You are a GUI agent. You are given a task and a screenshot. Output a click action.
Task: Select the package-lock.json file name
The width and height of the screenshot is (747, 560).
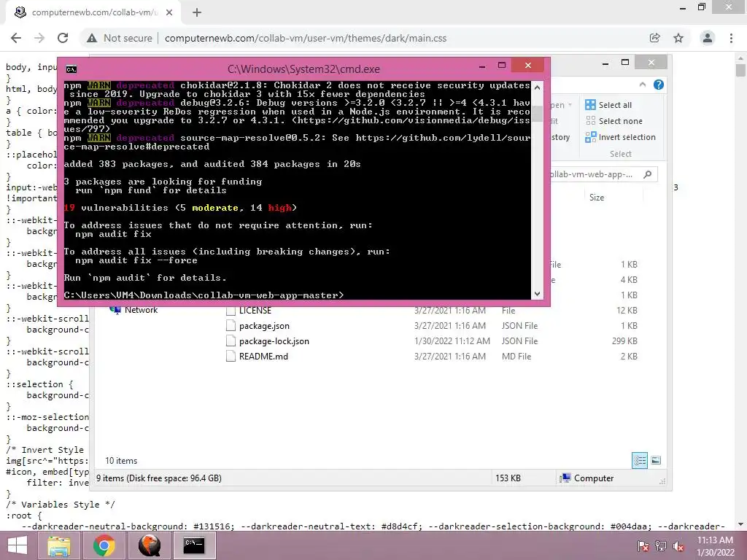[x=274, y=341]
